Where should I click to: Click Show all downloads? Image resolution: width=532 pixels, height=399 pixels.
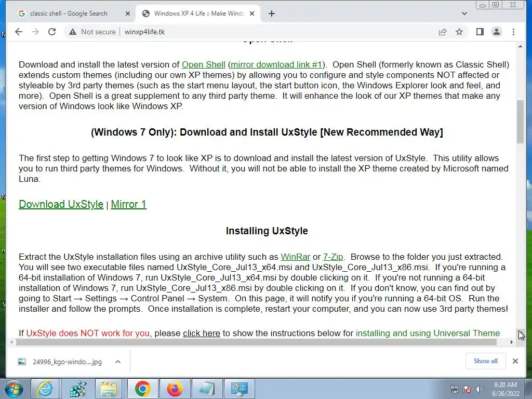pos(486,361)
